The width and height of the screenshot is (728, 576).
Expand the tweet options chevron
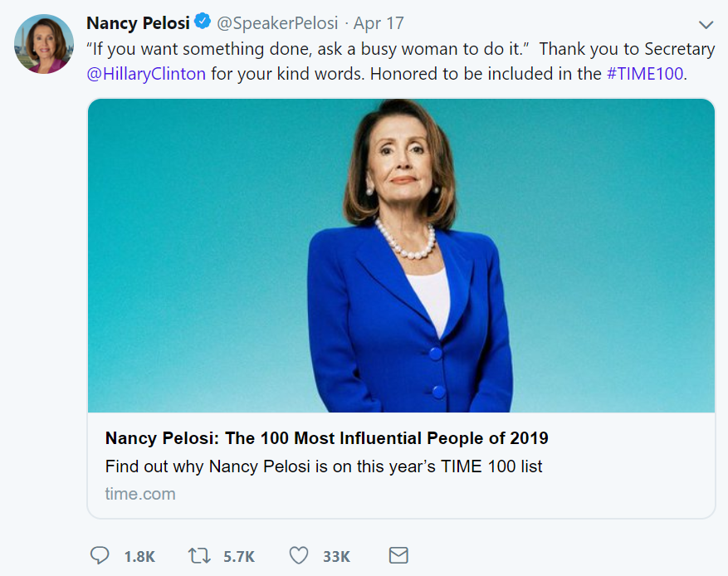click(706, 24)
